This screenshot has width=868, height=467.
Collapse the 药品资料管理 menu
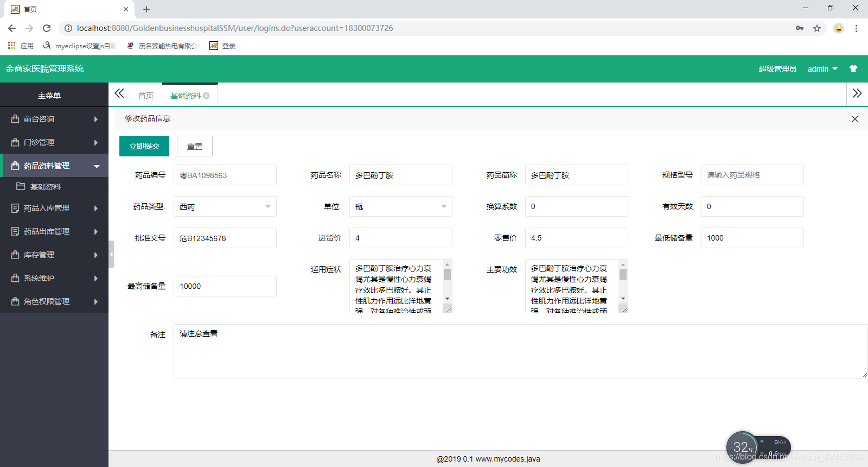pyautogui.click(x=54, y=166)
